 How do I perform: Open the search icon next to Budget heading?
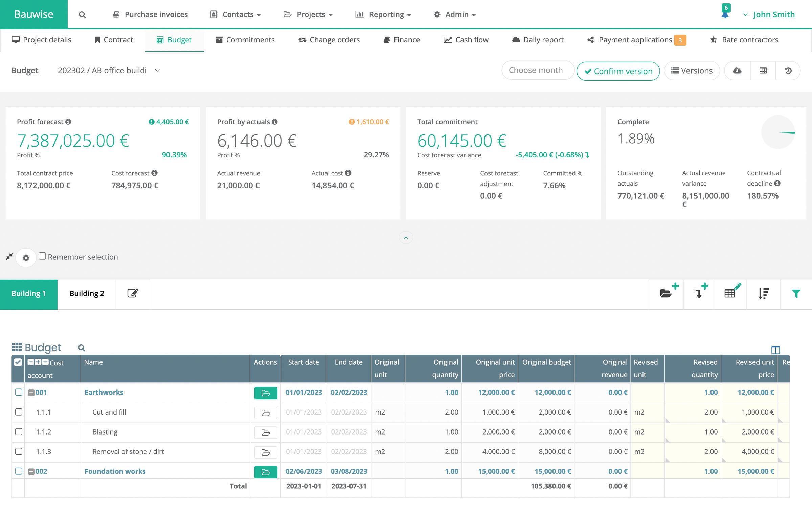click(81, 347)
